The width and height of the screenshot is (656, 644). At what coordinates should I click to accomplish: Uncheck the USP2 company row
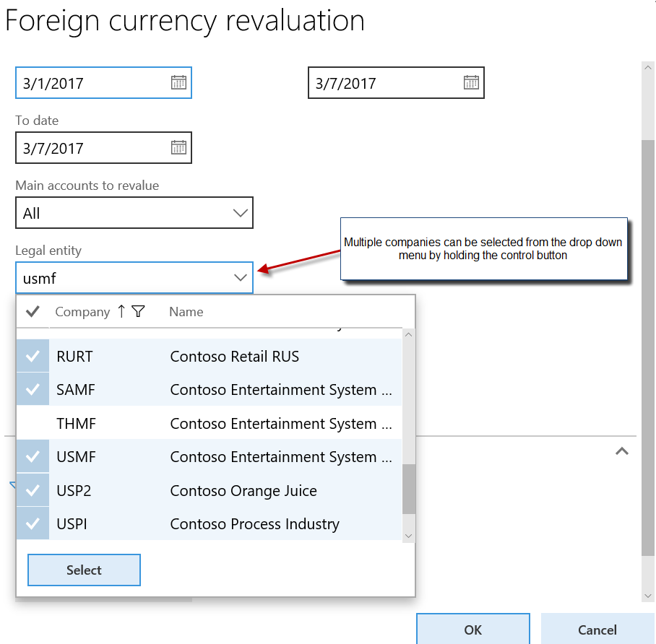pyautogui.click(x=33, y=490)
